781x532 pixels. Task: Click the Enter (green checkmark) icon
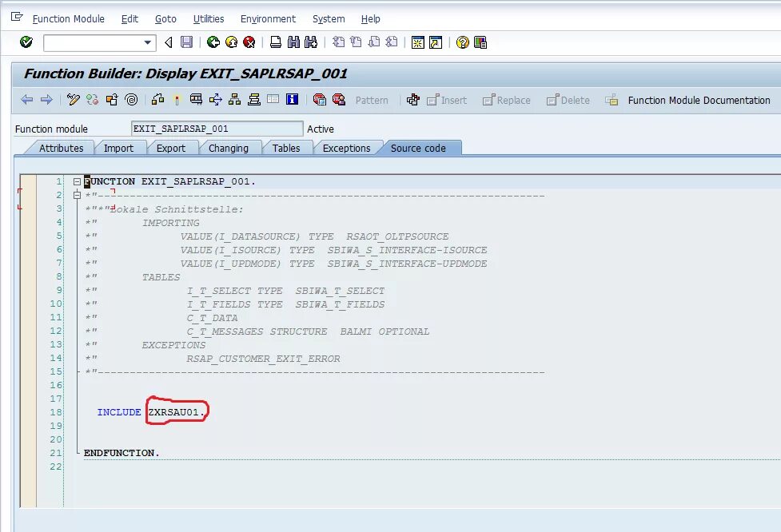point(25,43)
